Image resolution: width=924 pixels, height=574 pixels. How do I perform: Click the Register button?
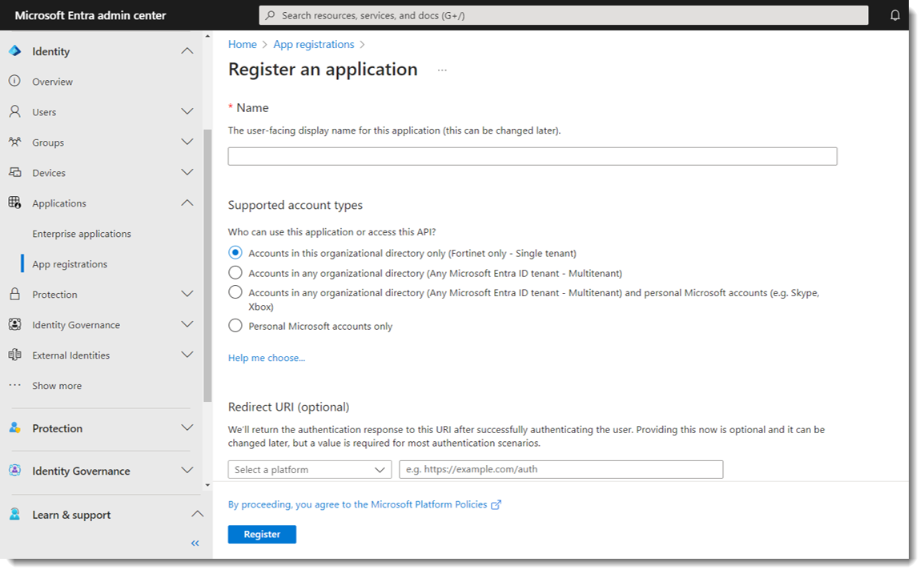(x=262, y=534)
